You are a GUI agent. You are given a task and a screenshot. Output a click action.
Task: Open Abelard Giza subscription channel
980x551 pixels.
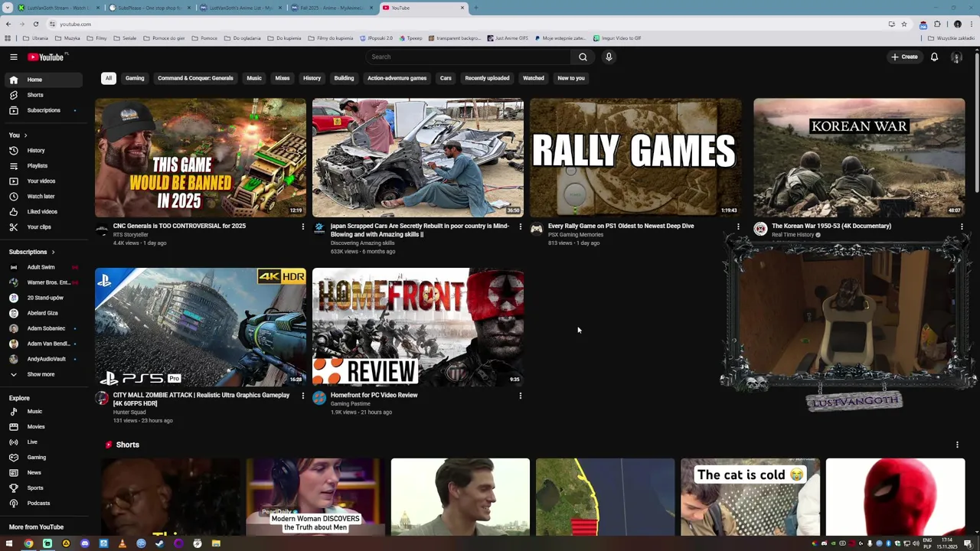pos(41,313)
